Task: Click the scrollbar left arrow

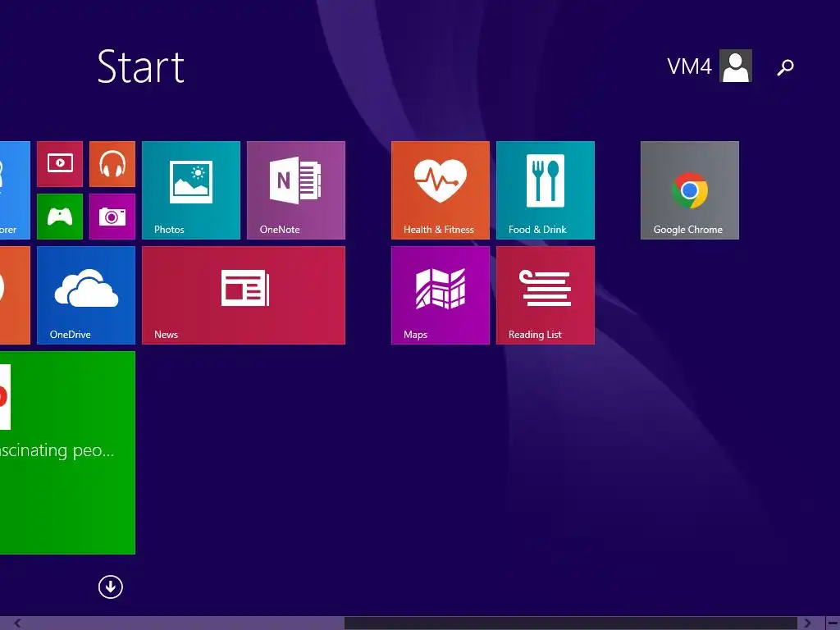Action: coord(17,623)
